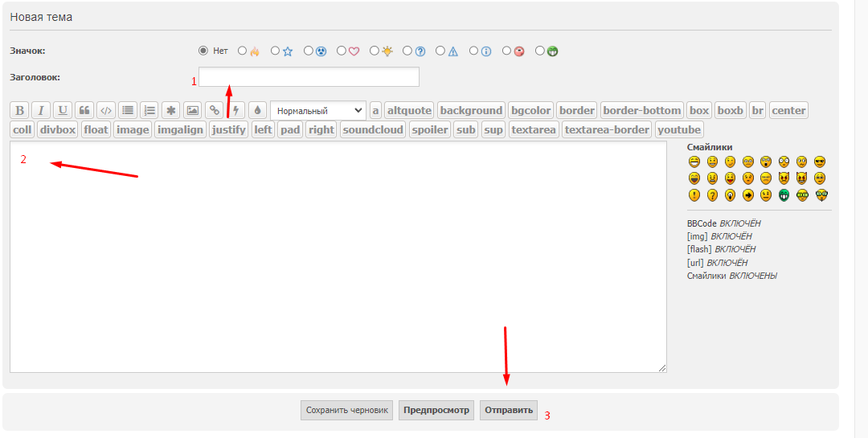The height and width of the screenshot is (438, 868).
Task: Insert the soundcloud BBCode tag
Action: click(373, 129)
